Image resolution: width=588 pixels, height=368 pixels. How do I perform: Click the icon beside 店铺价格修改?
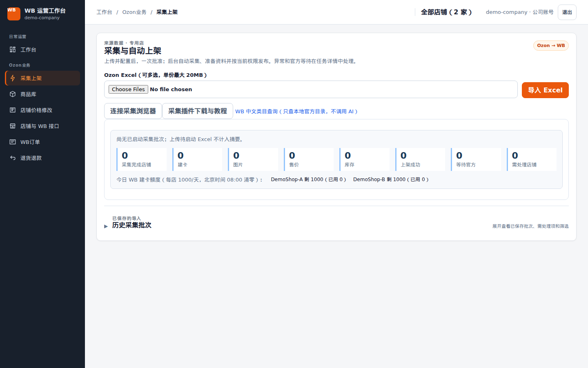pos(13,110)
